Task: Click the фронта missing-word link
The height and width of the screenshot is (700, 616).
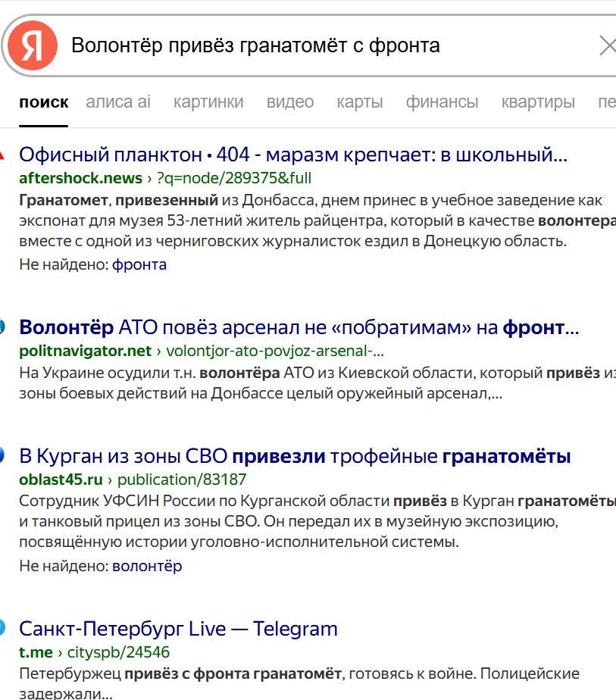Action: tap(139, 264)
